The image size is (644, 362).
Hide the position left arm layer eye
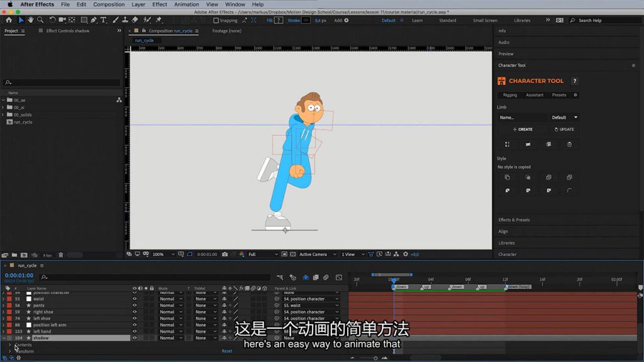coord(135,325)
